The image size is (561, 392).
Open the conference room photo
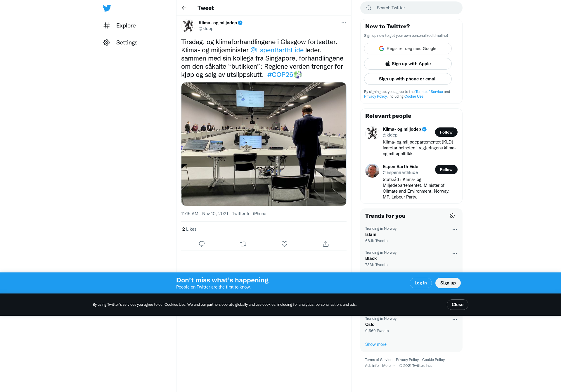[264, 144]
